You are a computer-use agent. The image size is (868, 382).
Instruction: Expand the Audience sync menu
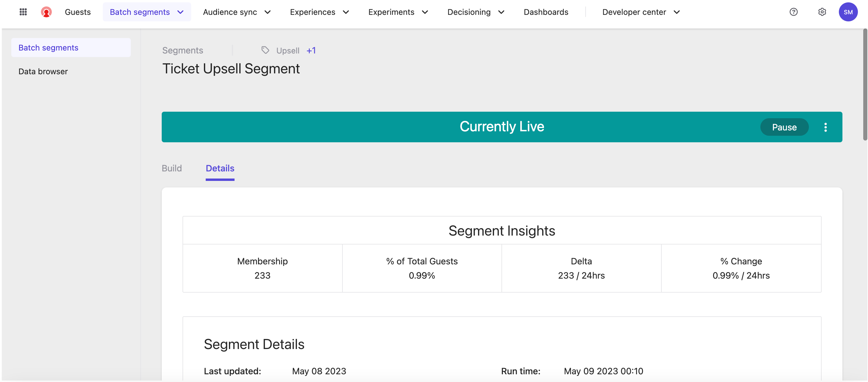click(237, 12)
